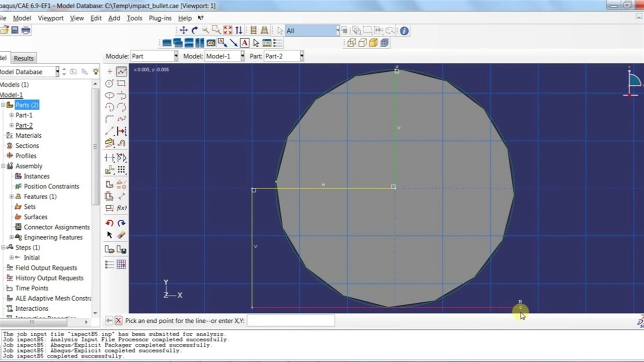Image resolution: width=644 pixels, height=362 pixels.
Task: Click the Auto-Fit View icon
Action: pyautogui.click(x=227, y=31)
